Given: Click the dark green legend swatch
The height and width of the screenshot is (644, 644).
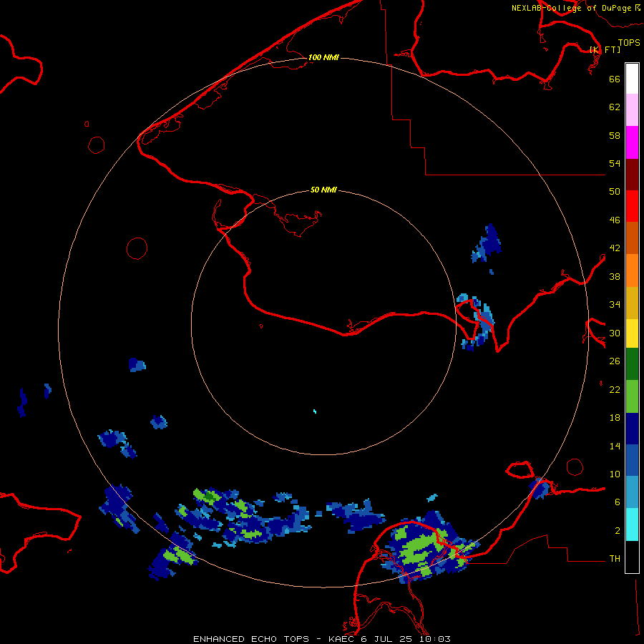Looking at the screenshot, I should tap(632, 364).
